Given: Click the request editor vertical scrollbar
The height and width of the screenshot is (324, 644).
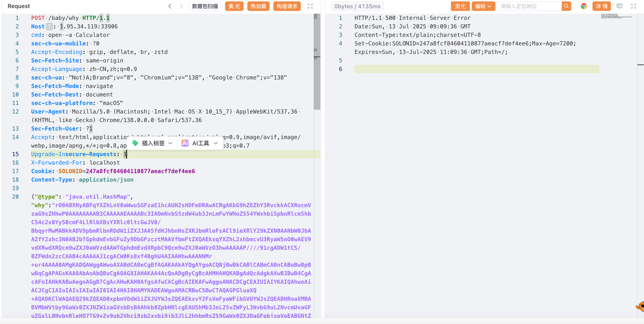Looking at the screenshot, I should coord(316,60).
